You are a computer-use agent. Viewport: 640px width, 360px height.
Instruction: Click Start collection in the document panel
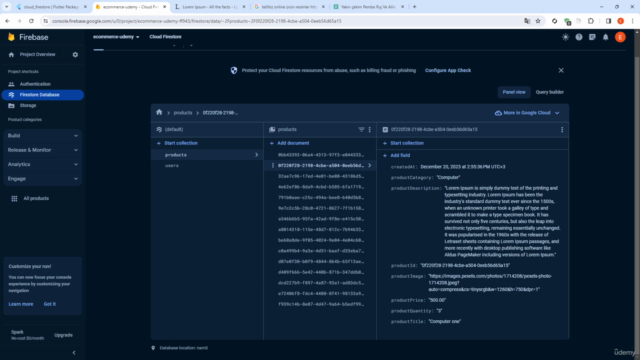tap(403, 143)
